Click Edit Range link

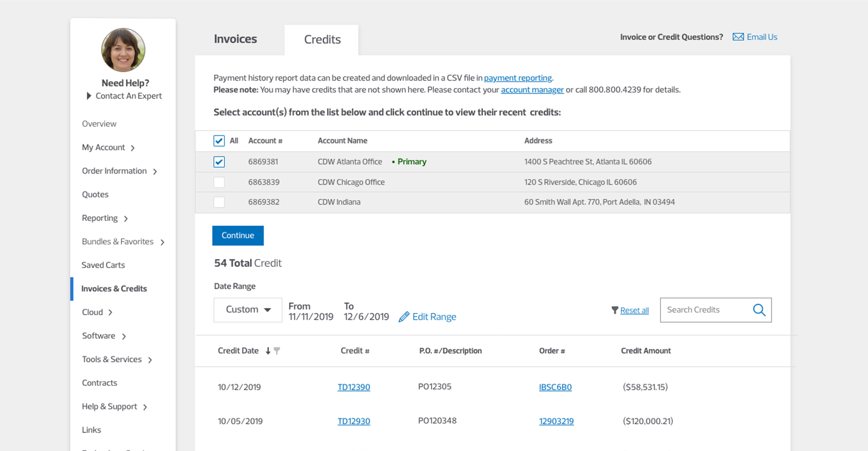[x=434, y=317]
